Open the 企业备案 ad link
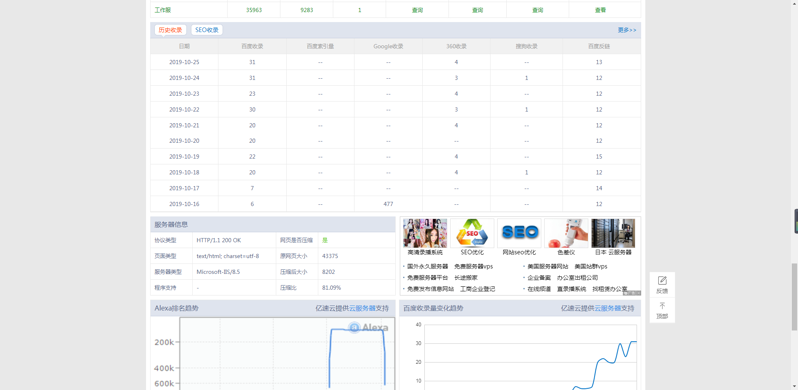The width and height of the screenshot is (798, 390). [539, 278]
